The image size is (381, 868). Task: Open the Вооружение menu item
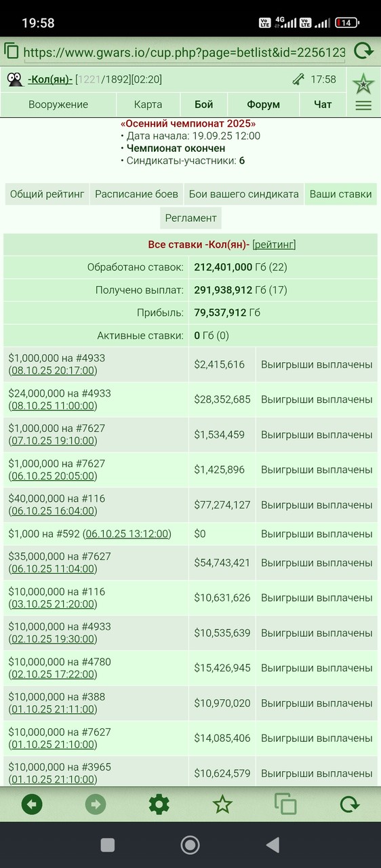[58, 104]
